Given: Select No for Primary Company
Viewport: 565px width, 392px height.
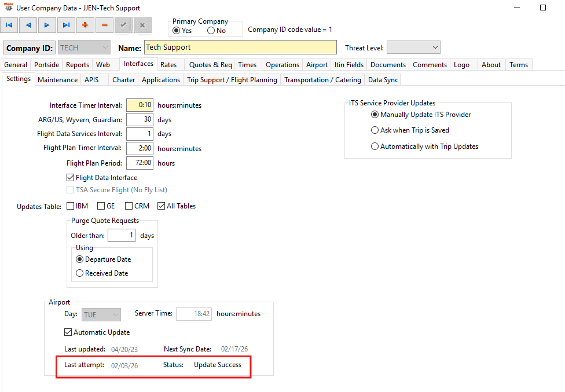Looking at the screenshot, I should click(x=211, y=31).
